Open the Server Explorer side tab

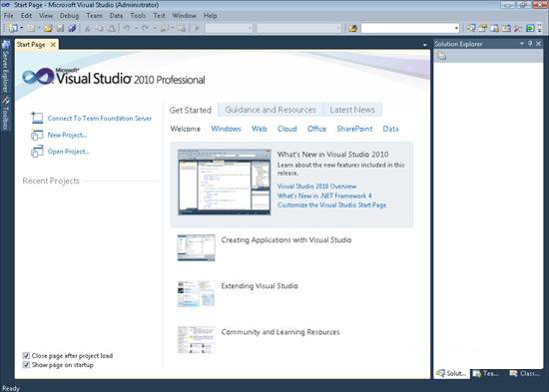point(6,66)
